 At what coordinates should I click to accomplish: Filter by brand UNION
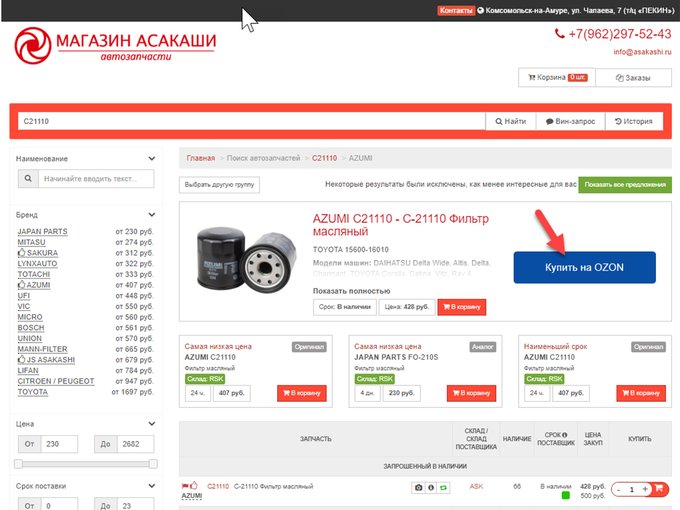[x=30, y=339]
